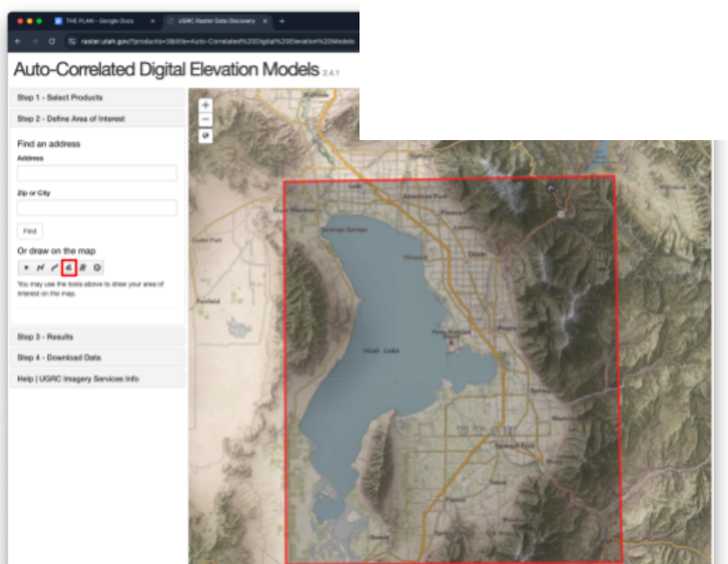Click the Saratoga Springs map label
This screenshot has height=564, width=728.
coord(344,230)
